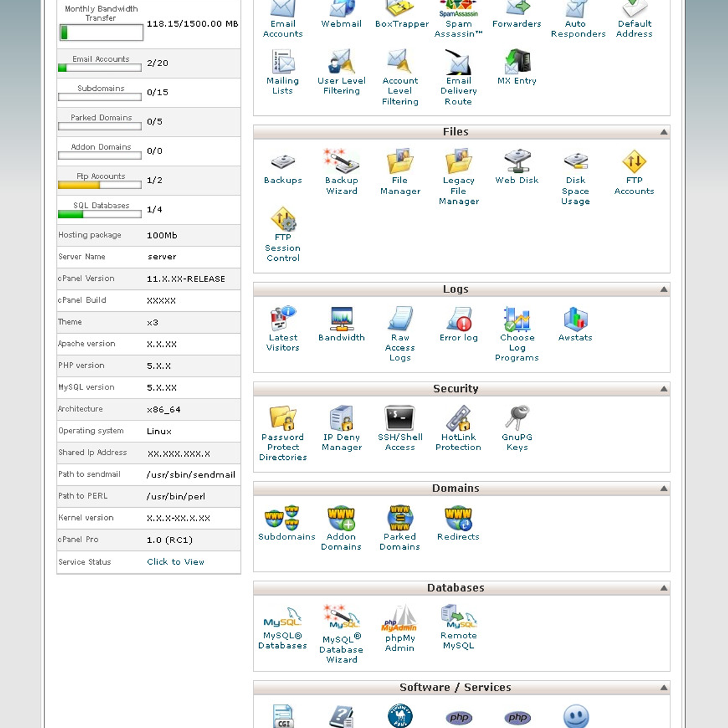Click the Email Accounts stat label
Viewport: 728px width, 728px height.
101,59
